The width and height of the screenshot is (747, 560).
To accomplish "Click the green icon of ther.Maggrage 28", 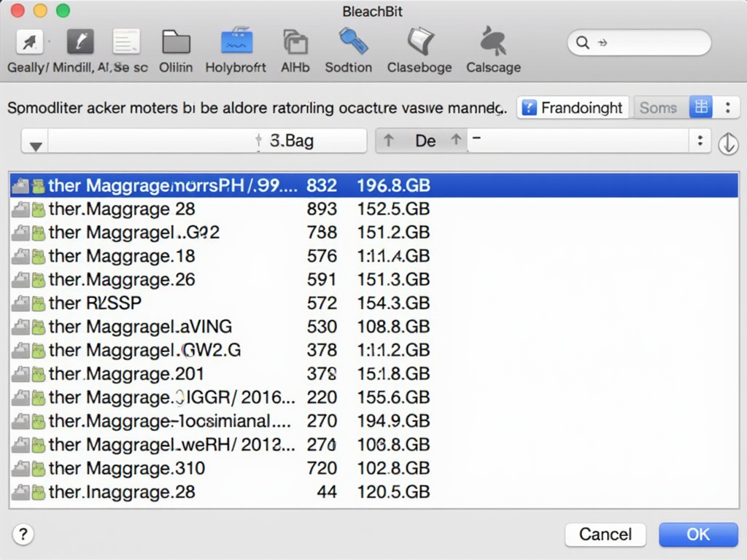I will pos(38,209).
